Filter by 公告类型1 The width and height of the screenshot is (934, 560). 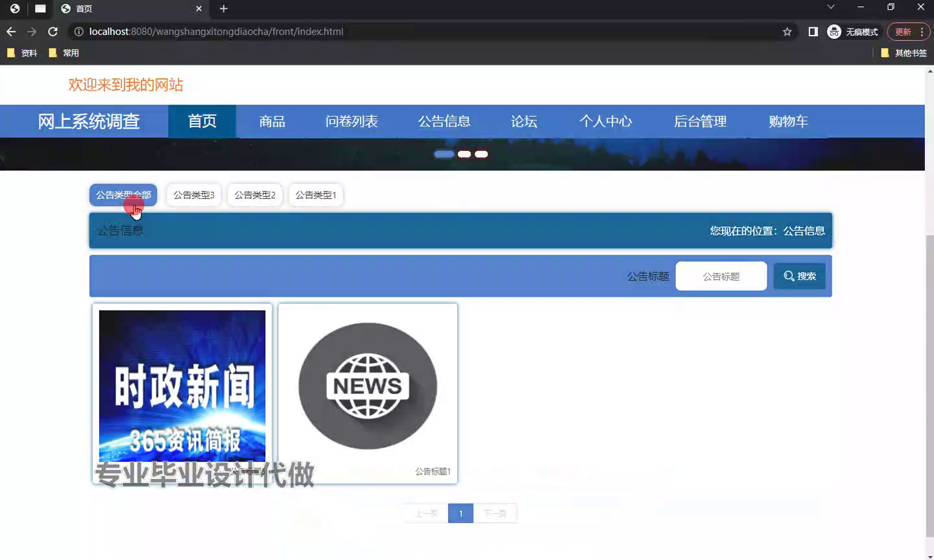[x=316, y=195]
